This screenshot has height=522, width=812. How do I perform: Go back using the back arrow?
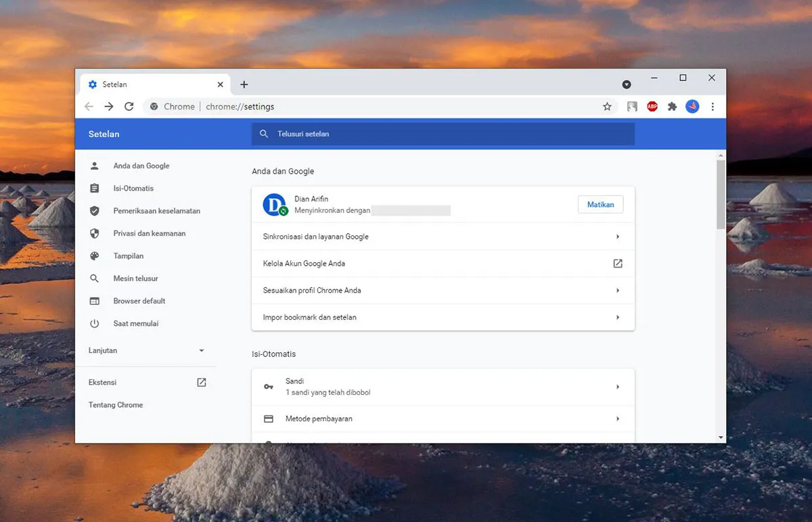pyautogui.click(x=89, y=107)
